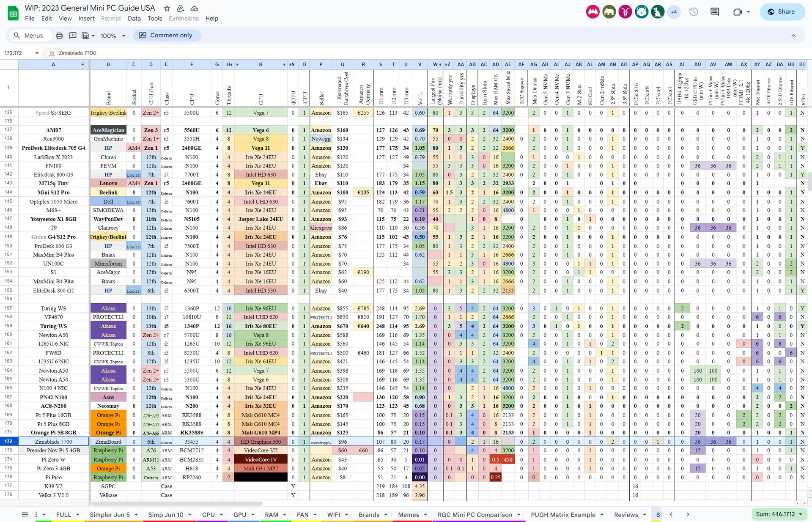Open the Help menu
The image size is (812, 522).
pos(212,19)
